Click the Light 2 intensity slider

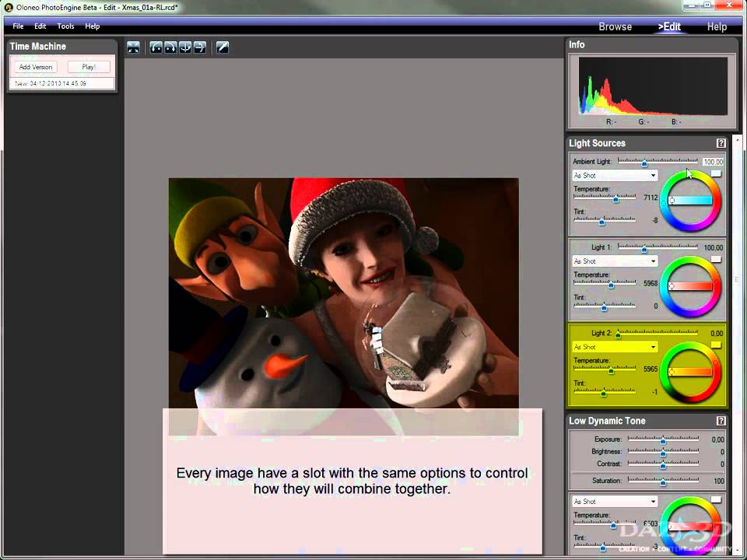[x=658, y=334]
